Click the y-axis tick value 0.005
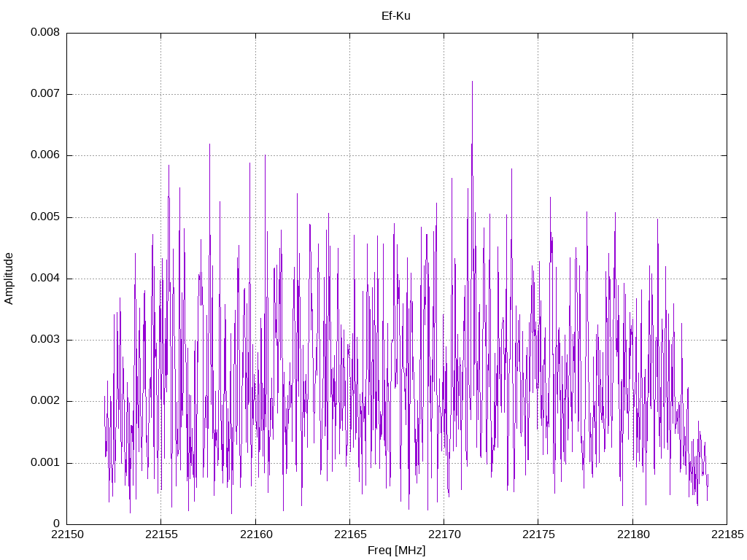Image resolution: width=747 pixels, height=560 pixels. coord(45,217)
